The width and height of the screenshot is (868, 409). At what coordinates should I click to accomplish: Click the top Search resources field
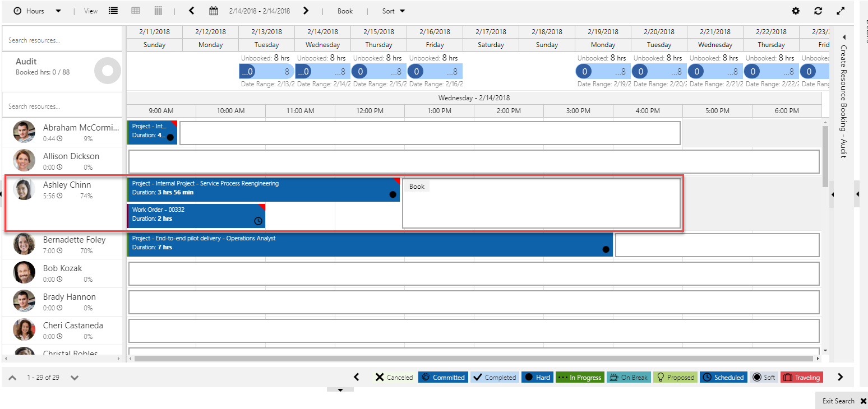click(62, 40)
